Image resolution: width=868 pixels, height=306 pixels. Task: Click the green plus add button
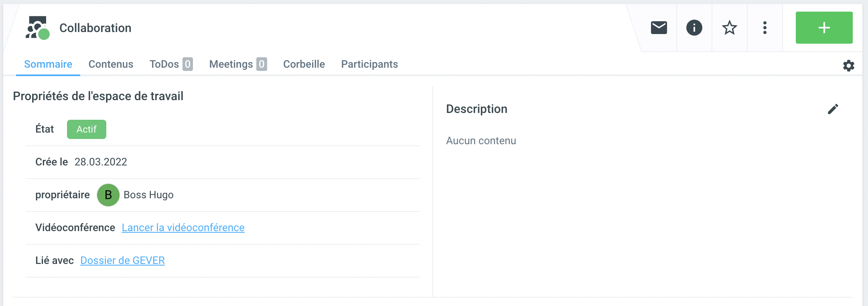coord(824,28)
